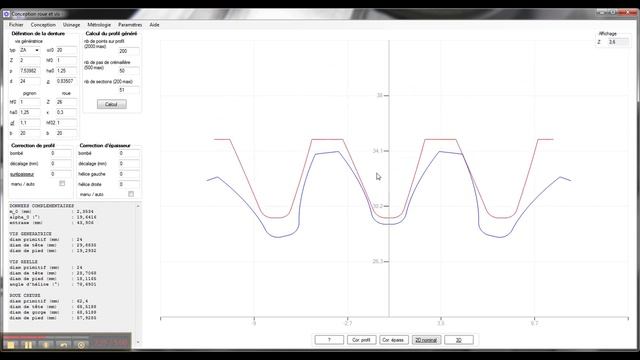Click the round target icon in the recorder bar
Screen dimensions: 640x360
[x=81, y=345]
